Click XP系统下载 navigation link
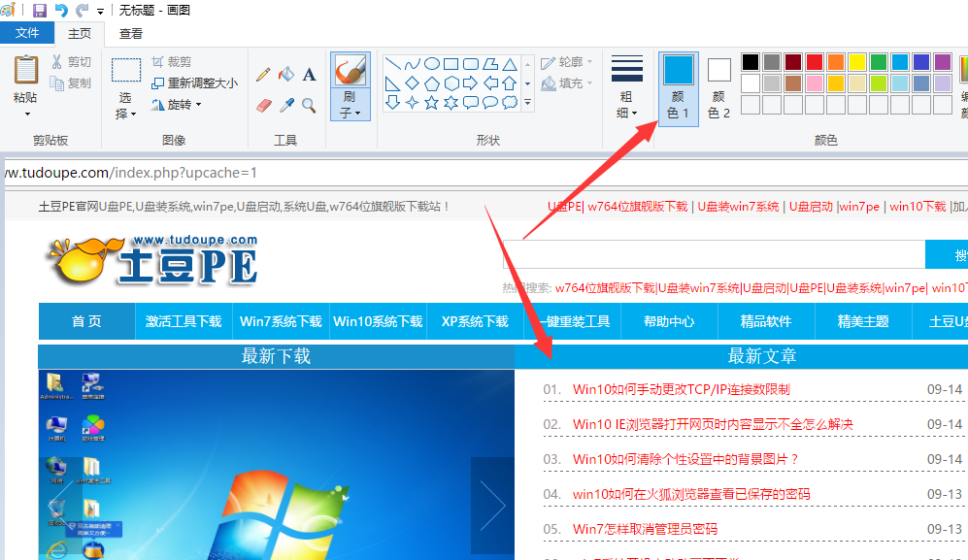 [x=476, y=321]
